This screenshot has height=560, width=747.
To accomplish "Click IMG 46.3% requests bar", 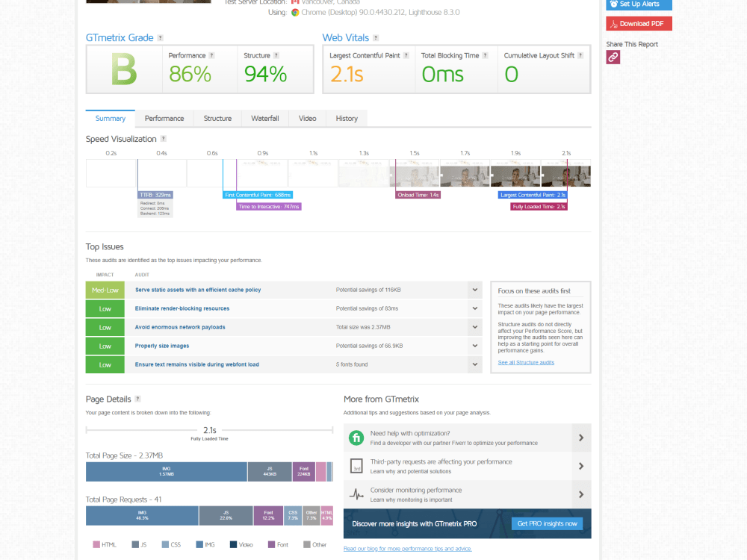I will pyautogui.click(x=142, y=516).
